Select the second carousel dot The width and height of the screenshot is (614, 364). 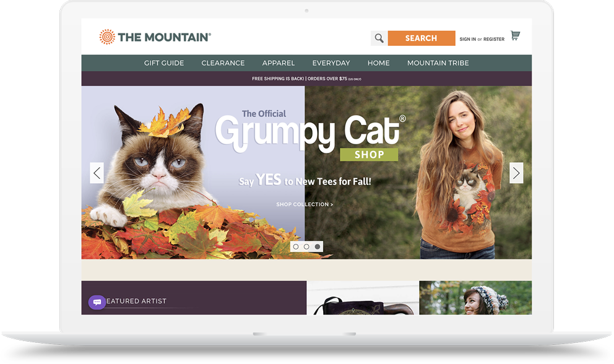coord(306,246)
